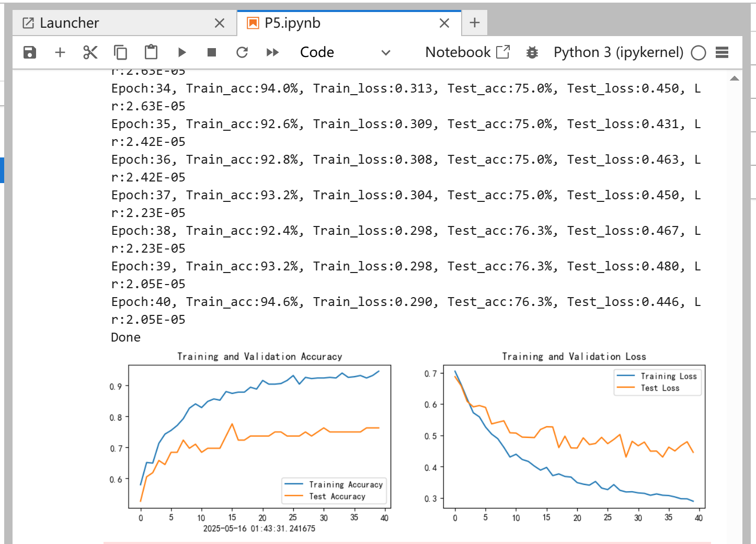Open a new launcher tab with plus
This screenshot has height=544, width=756.
click(475, 23)
